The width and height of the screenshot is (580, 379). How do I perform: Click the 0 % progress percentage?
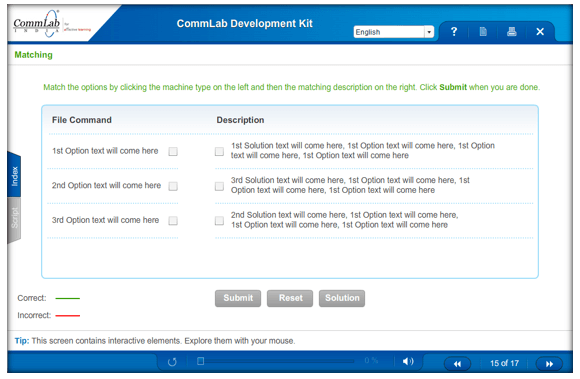tap(371, 360)
